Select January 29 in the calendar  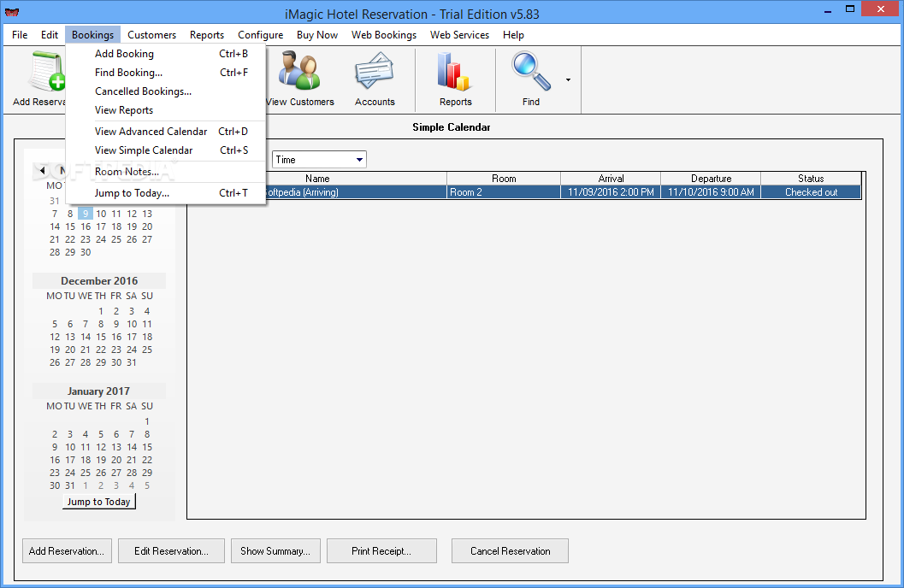(x=147, y=473)
